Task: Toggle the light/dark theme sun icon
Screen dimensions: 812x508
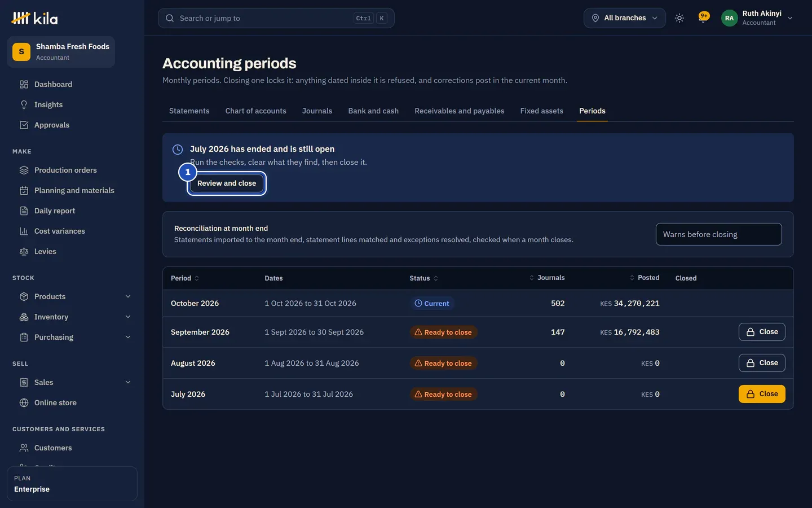Action: point(679,18)
